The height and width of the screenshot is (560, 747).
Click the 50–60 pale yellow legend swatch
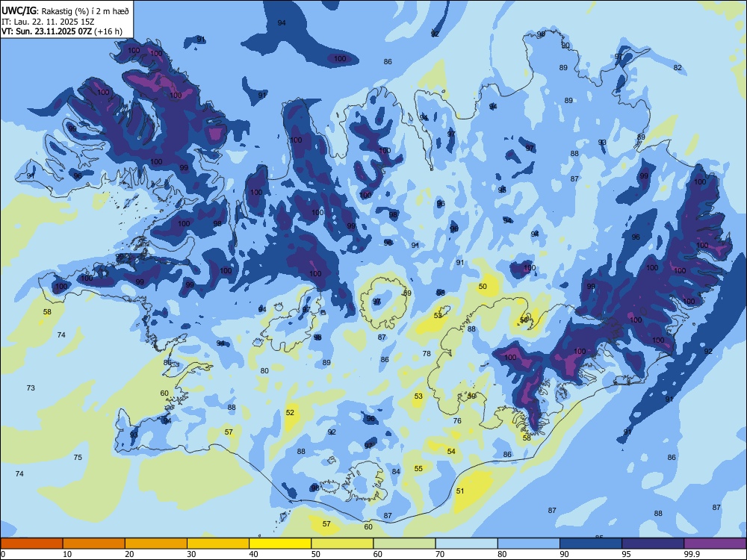342,544
